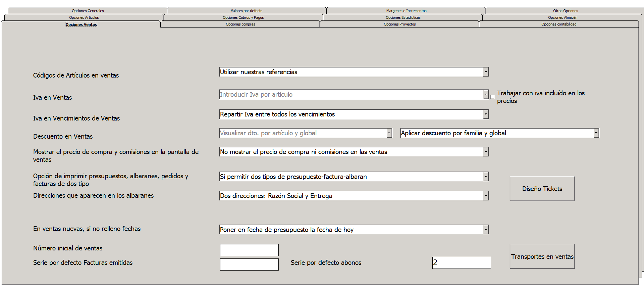Open the fecha de presupuesto dropdown
This screenshot has height=288, width=644.
tap(486, 230)
